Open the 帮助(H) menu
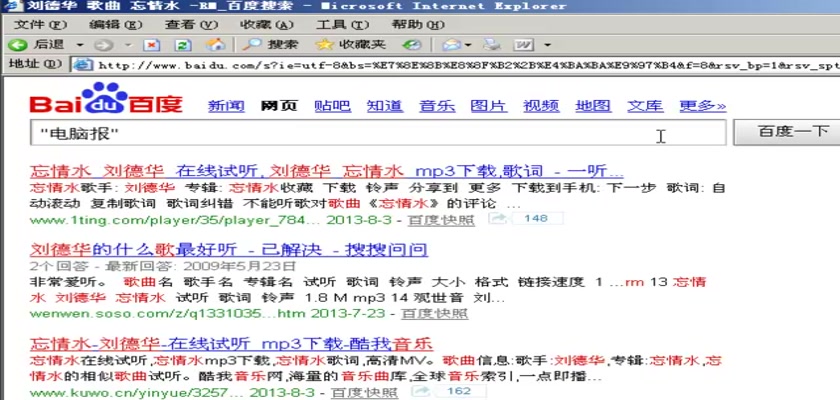The height and width of the screenshot is (400, 840). pos(418,25)
